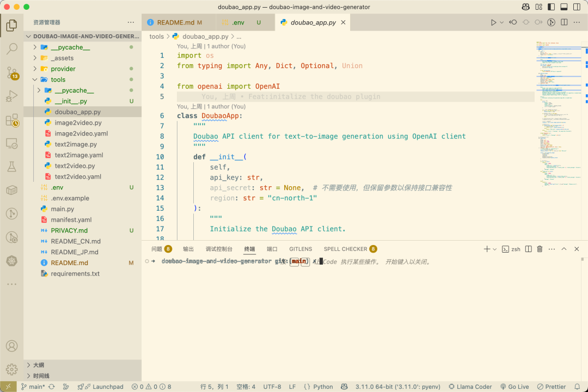Click Go Live in status bar
This screenshot has width=588, height=392.
click(x=514, y=387)
